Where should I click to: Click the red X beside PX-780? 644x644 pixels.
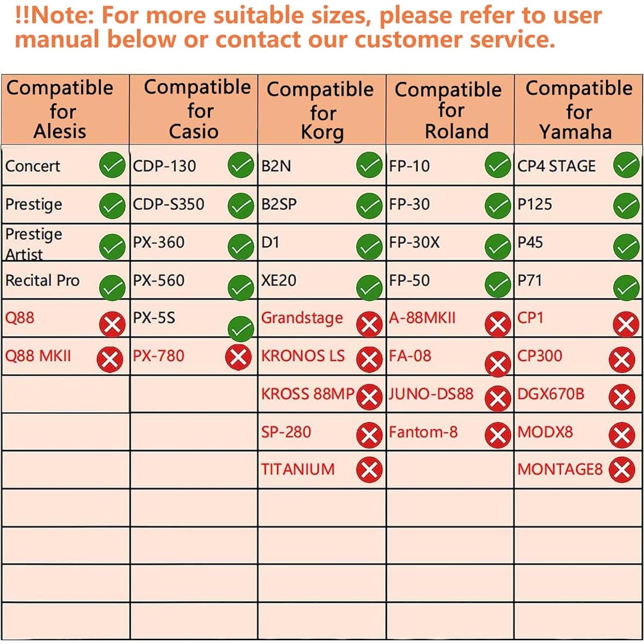[238, 357]
